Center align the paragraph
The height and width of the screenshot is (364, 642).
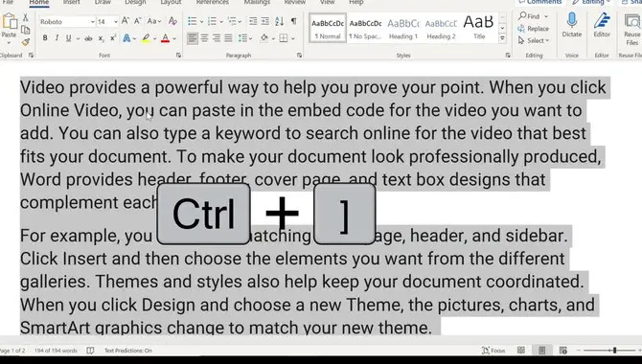click(204, 38)
